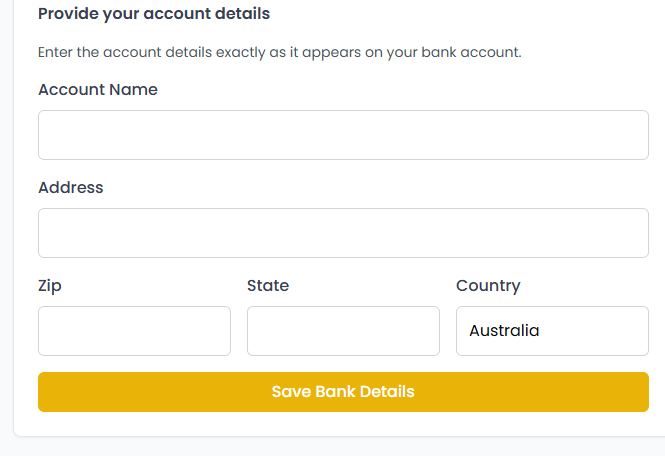Click the Account Name input field
This screenshot has width=665, height=456.
point(343,135)
